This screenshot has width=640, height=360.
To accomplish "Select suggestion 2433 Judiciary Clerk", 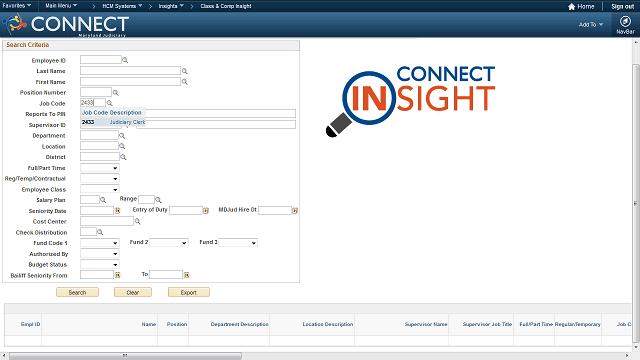I will coord(113,122).
